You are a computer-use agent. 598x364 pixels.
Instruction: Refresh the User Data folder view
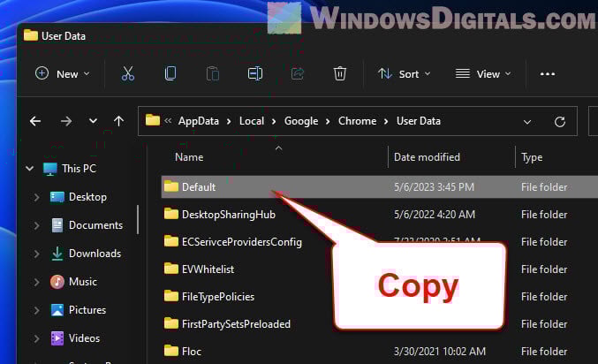point(559,122)
